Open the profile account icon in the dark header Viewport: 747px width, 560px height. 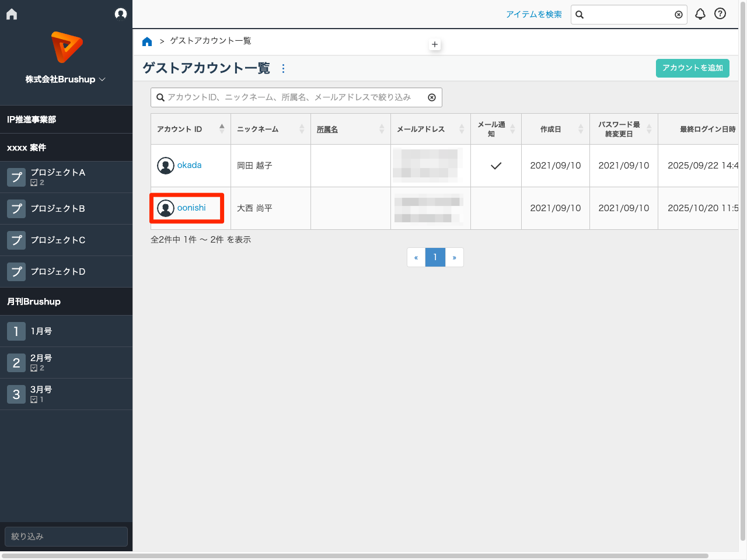click(121, 13)
